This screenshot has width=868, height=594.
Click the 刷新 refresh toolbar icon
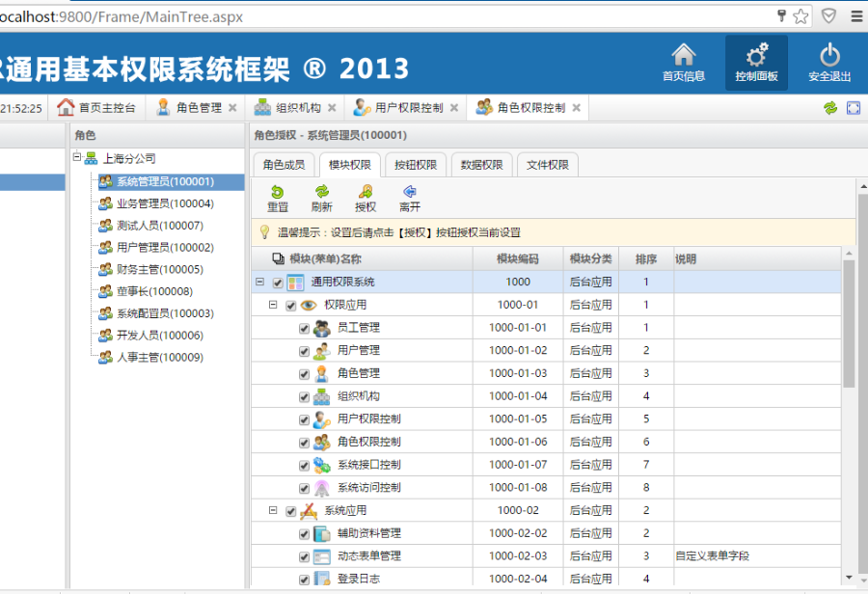pos(321,192)
